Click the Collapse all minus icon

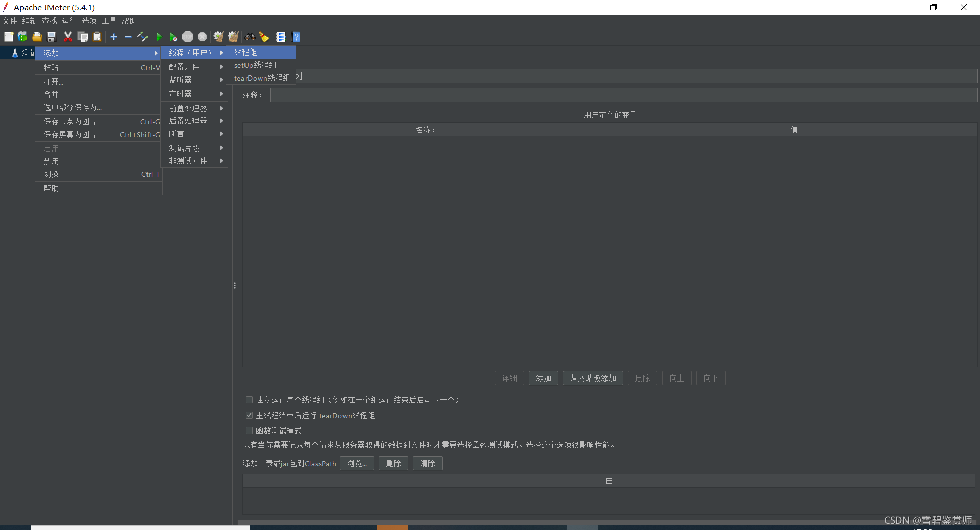128,37
